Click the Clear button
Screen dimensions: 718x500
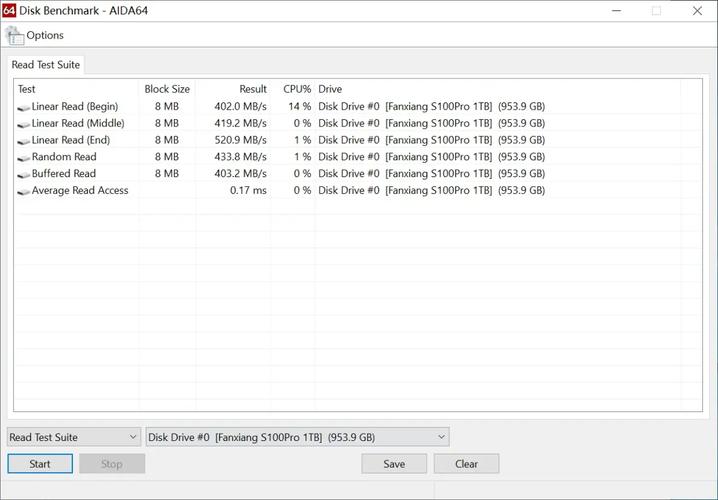click(x=466, y=464)
